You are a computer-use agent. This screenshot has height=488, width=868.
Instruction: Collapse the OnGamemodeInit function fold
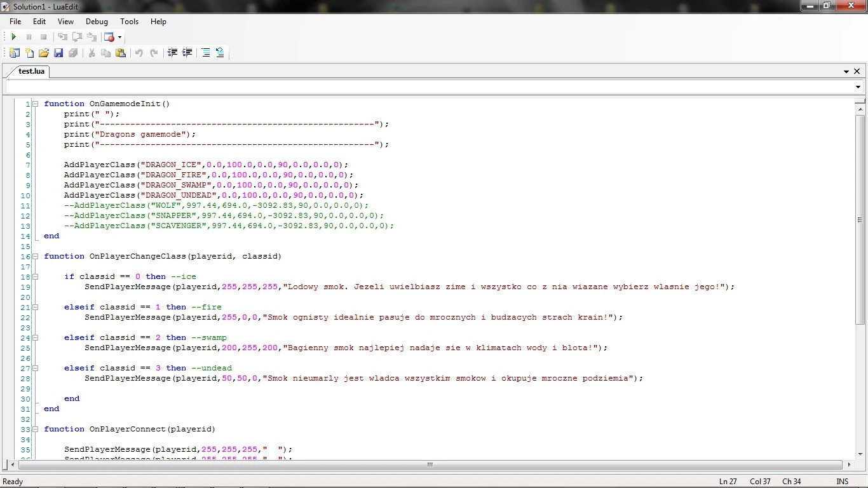pos(36,104)
